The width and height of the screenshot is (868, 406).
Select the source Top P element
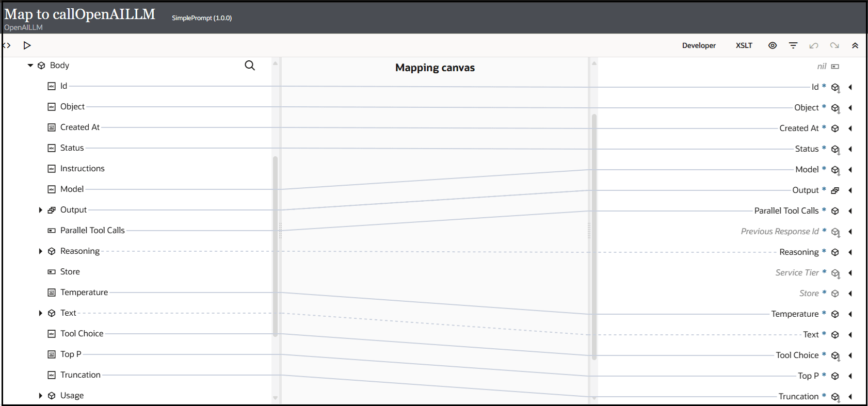(x=71, y=354)
